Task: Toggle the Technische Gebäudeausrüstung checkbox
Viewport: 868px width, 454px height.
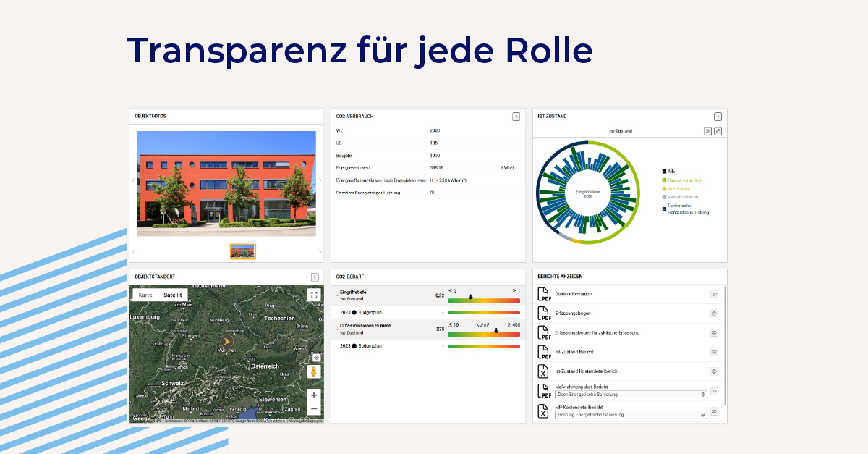Action: coord(665,209)
